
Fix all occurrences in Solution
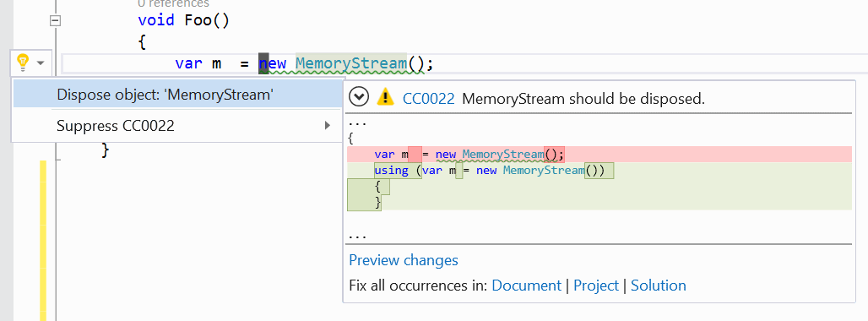659,286
